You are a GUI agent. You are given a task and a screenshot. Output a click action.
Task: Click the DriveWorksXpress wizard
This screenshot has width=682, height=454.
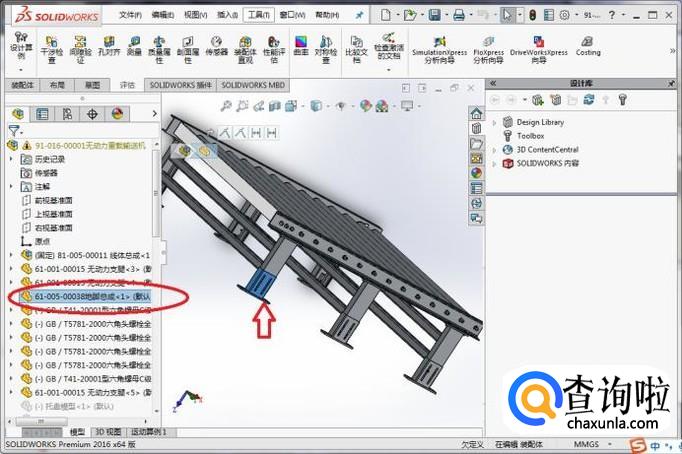pos(538,50)
